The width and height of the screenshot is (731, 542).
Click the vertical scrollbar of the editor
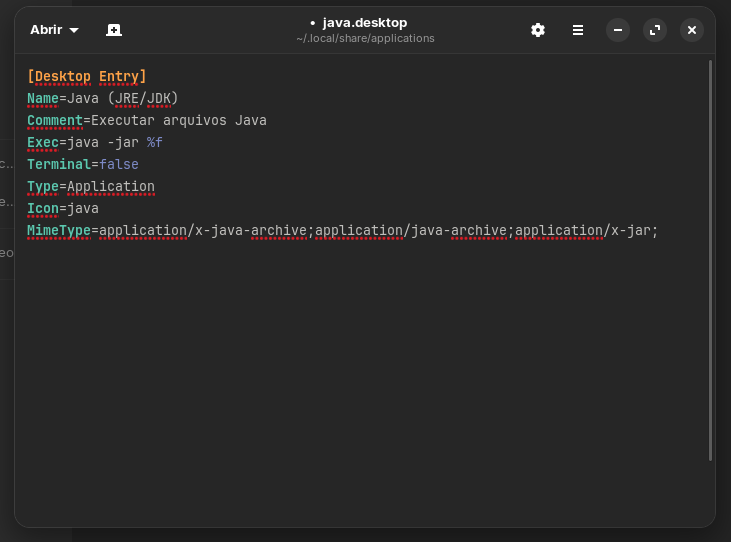tap(710, 260)
